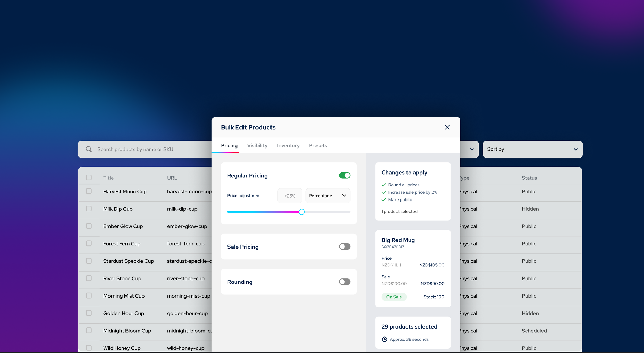Click the +25% price adjustment field
The height and width of the screenshot is (353, 644).
pyautogui.click(x=290, y=196)
